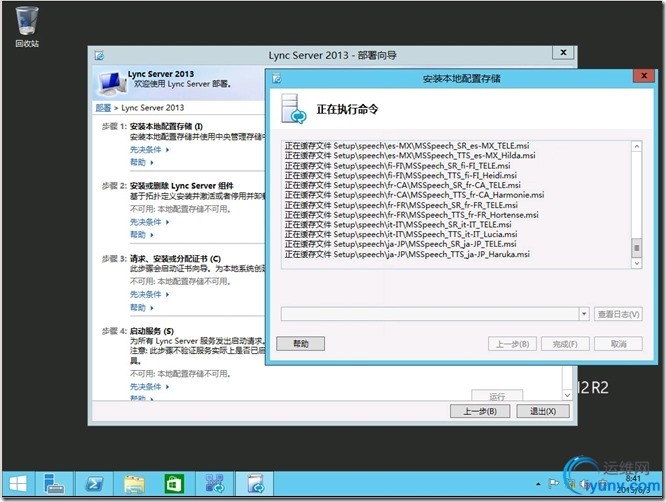Open PowerShell from the taskbar
Screen dimensions: 666x502
click(x=94, y=484)
